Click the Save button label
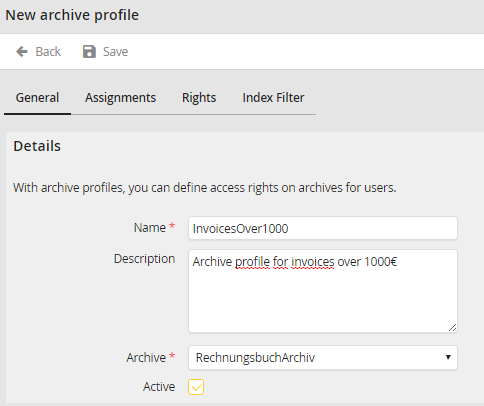The width and height of the screenshot is (484, 406). (x=115, y=52)
